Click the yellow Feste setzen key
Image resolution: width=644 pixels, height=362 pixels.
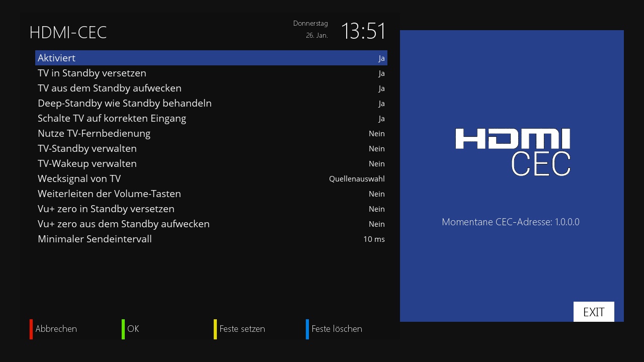point(240,329)
